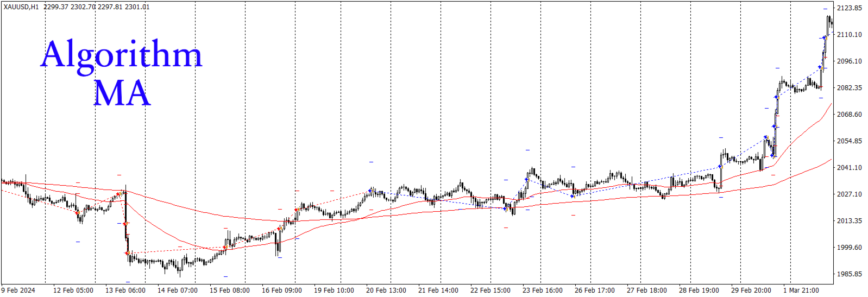Click the time label 12 Feb 05:00
868x297 pixels.
(73, 290)
